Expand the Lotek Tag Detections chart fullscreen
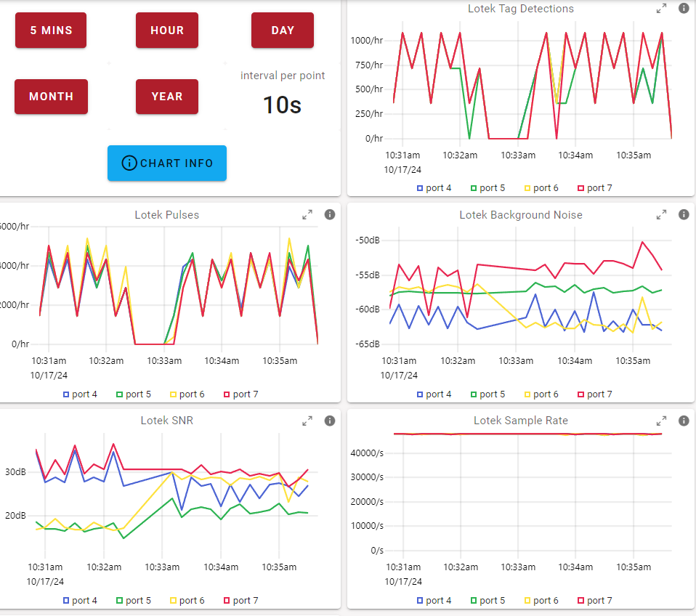Screen dimensions: 696x616 [x=661, y=9]
